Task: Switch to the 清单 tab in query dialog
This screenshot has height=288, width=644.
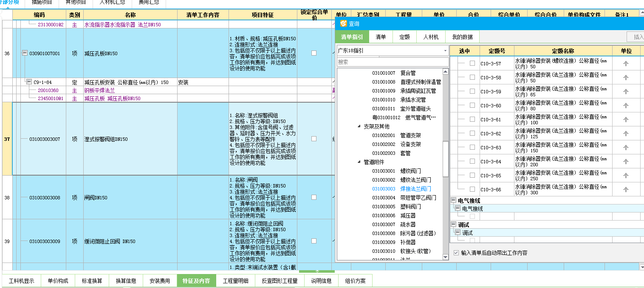Action: tap(381, 37)
